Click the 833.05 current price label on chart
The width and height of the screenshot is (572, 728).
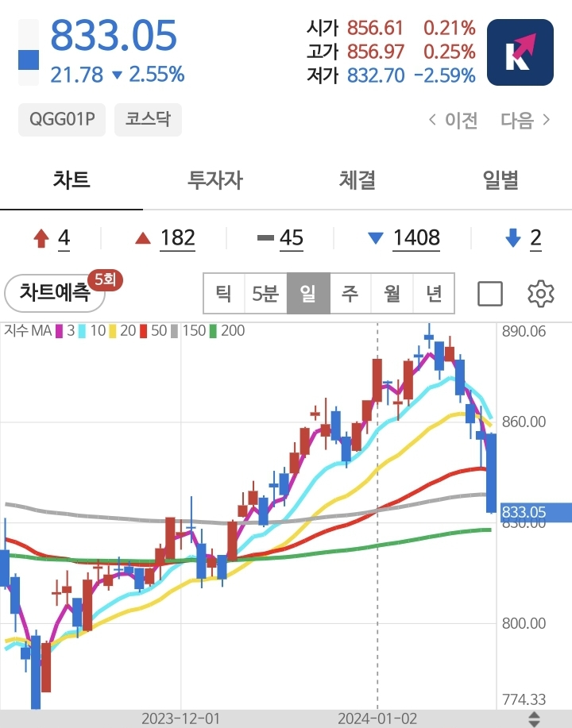(x=535, y=512)
